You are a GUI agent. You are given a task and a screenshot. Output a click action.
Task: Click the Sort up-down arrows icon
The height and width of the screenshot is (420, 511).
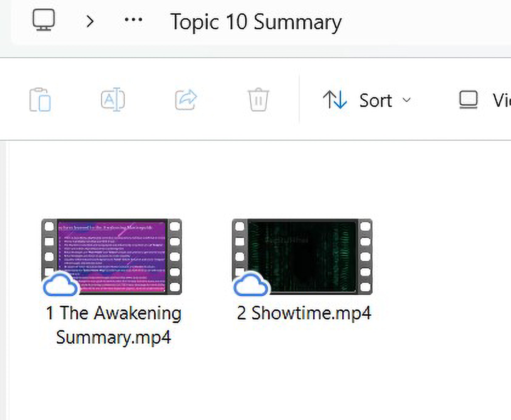click(335, 100)
